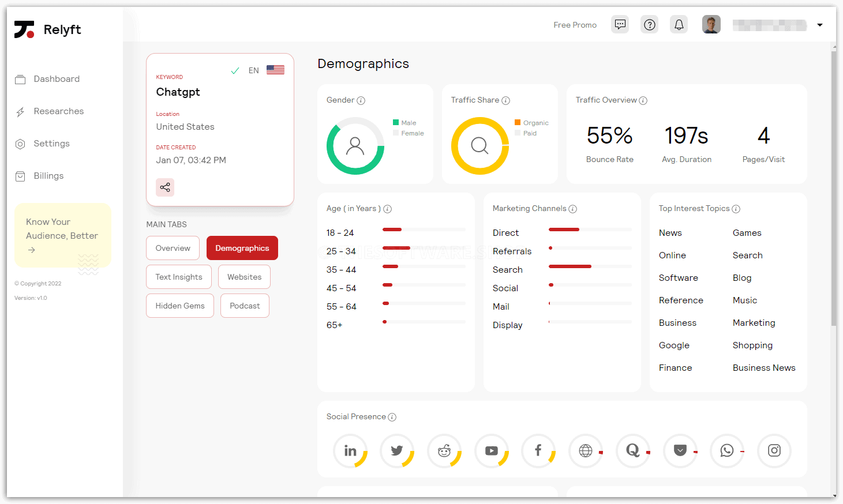This screenshot has width=843, height=504.
Task: Click the Finance interest topic
Action: [676, 368]
